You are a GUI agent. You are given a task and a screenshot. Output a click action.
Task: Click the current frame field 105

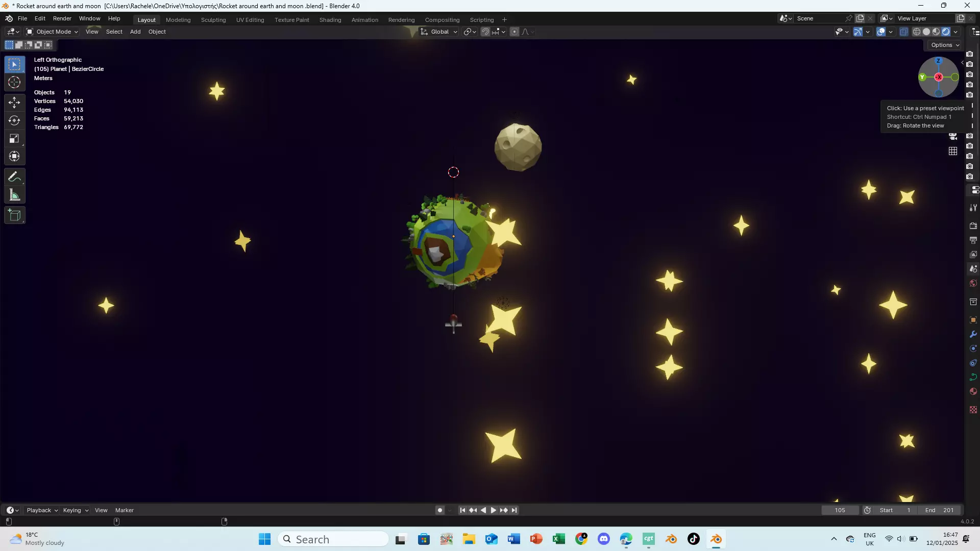pos(840,510)
